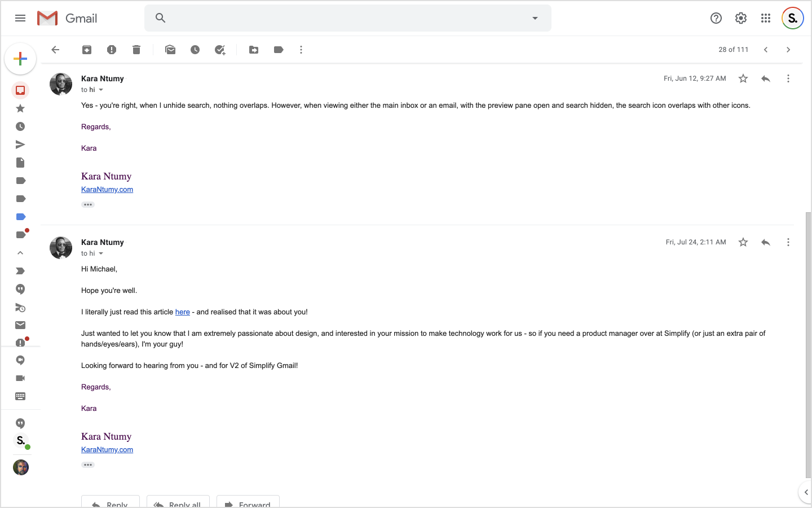This screenshot has height=508, width=812.
Task: Show trimmed content in Jun 12 message
Action: point(88,205)
